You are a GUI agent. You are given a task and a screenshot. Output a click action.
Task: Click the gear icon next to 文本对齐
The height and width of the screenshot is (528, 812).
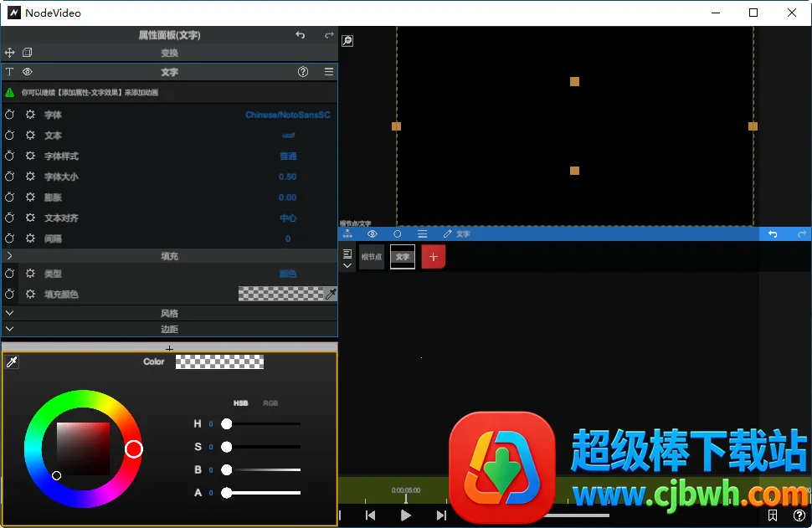(x=30, y=218)
